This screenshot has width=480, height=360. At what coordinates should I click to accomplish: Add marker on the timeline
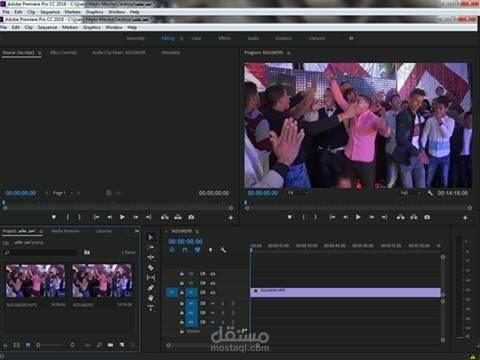coord(210,250)
